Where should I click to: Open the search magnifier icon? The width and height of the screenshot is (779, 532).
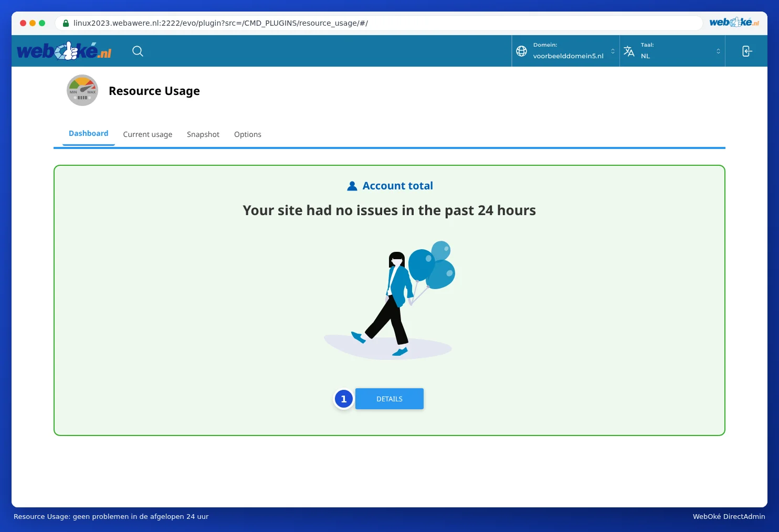[138, 51]
